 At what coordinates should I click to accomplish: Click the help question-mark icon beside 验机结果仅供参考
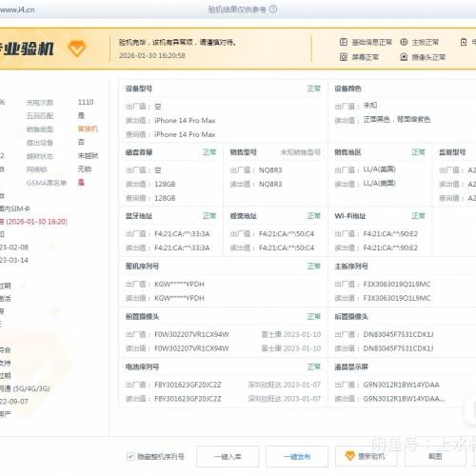273,10
